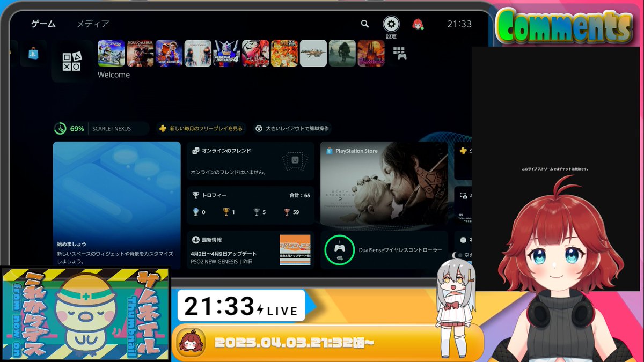Open Settings gear icon (設定)

click(x=391, y=24)
